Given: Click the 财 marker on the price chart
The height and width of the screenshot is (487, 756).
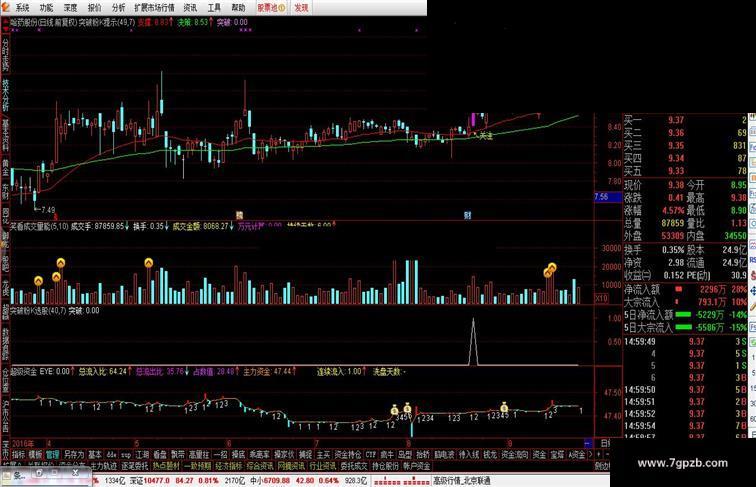Looking at the screenshot, I should pos(467,216).
